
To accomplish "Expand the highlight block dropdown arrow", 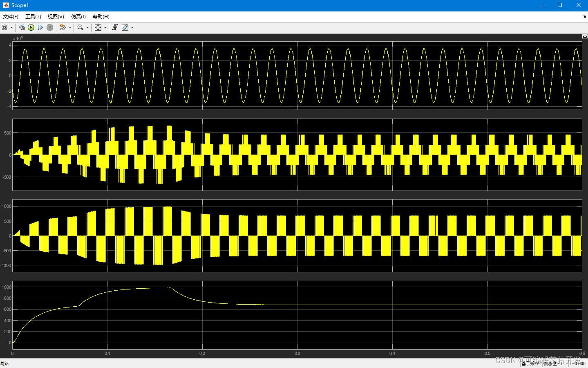I will click(70, 28).
